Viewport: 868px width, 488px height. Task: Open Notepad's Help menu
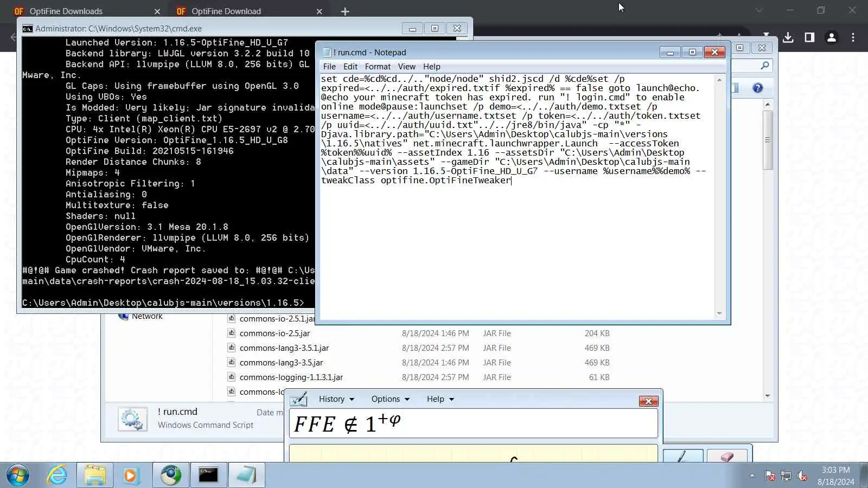pyautogui.click(x=432, y=67)
